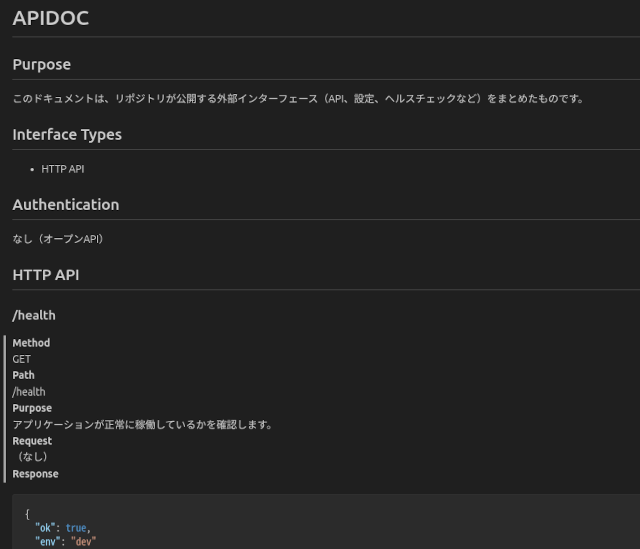Click the APIDOC main title heading
640x549 pixels.
click(51, 18)
